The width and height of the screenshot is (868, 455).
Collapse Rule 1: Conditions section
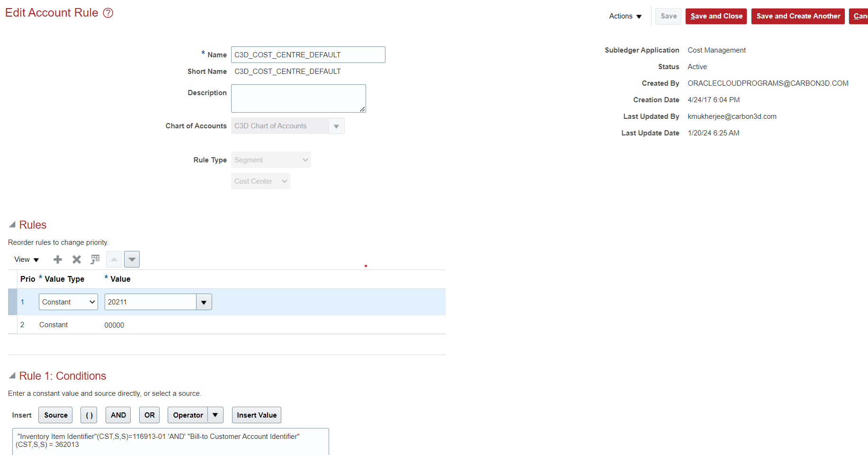point(12,375)
